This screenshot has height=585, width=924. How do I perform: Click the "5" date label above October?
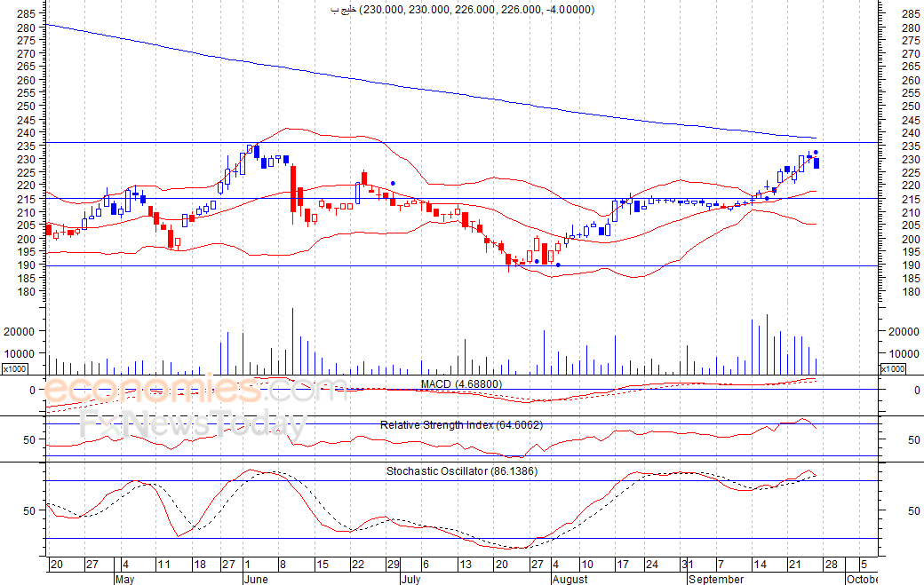point(864,565)
